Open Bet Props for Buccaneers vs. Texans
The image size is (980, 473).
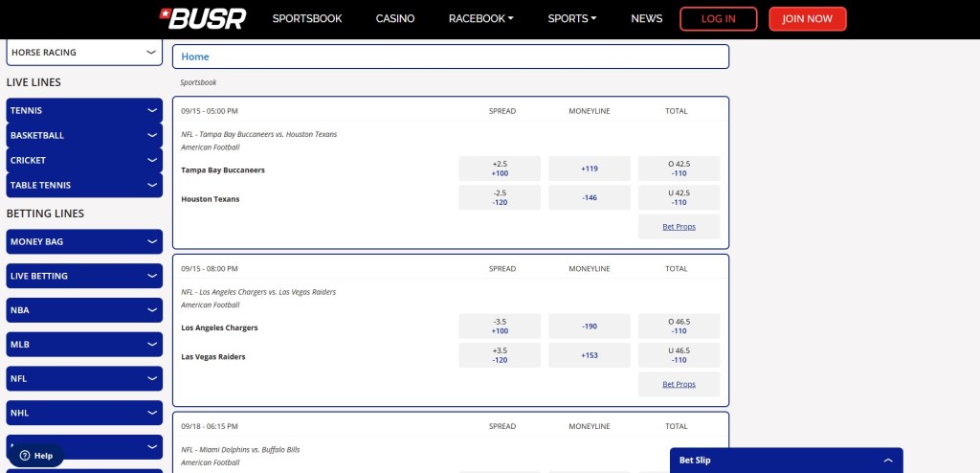tap(679, 227)
